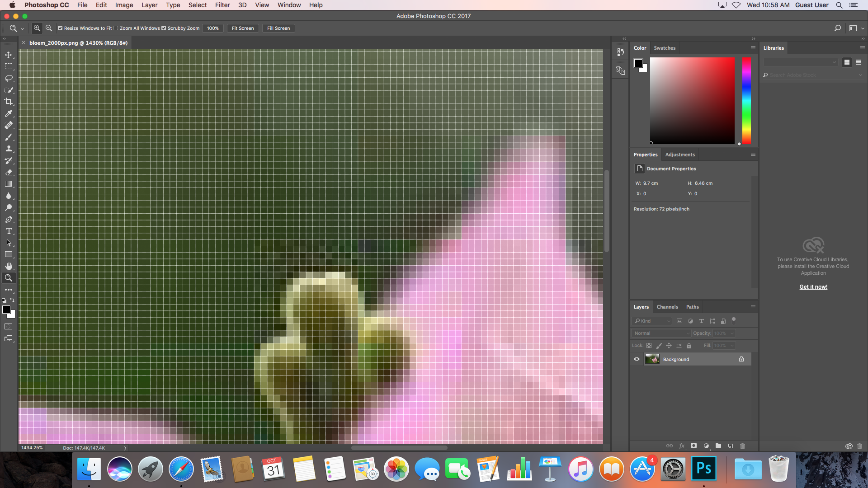Switch to the Channels tab
This screenshot has height=488, width=868.
(x=667, y=307)
